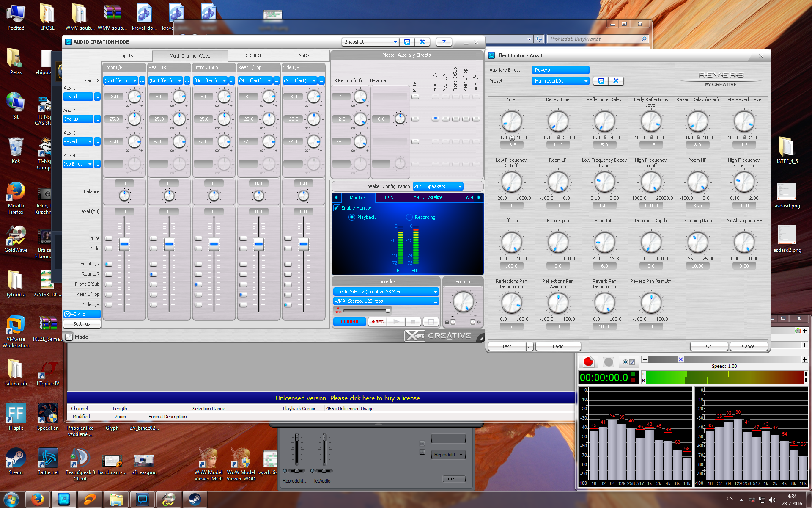Screen dimensions: 812x508
Task: Open Battle.net desktop shortcut
Action: click(48, 462)
